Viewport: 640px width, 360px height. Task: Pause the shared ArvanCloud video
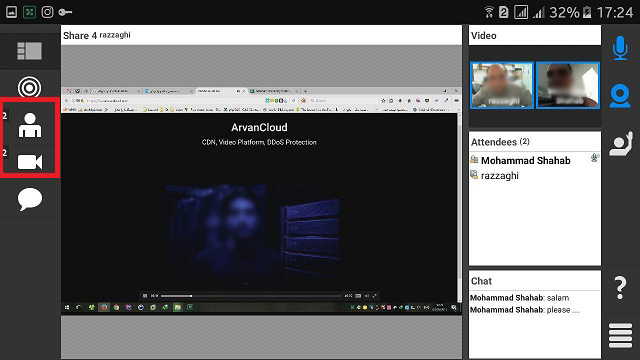click(144, 296)
